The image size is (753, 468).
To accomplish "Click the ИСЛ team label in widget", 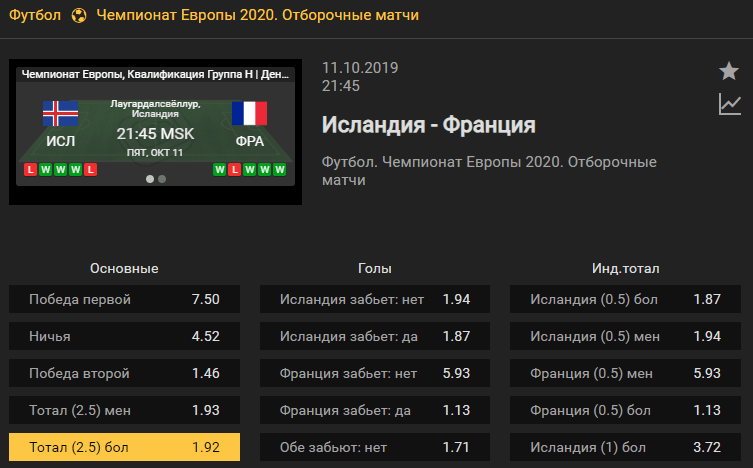I will [x=61, y=141].
